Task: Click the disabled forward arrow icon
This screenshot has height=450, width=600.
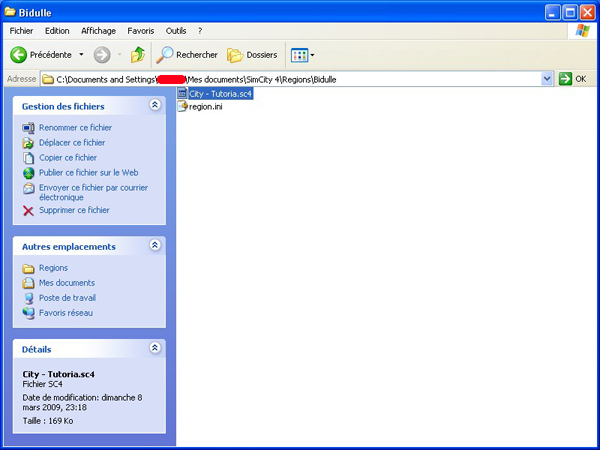Action: point(102,55)
